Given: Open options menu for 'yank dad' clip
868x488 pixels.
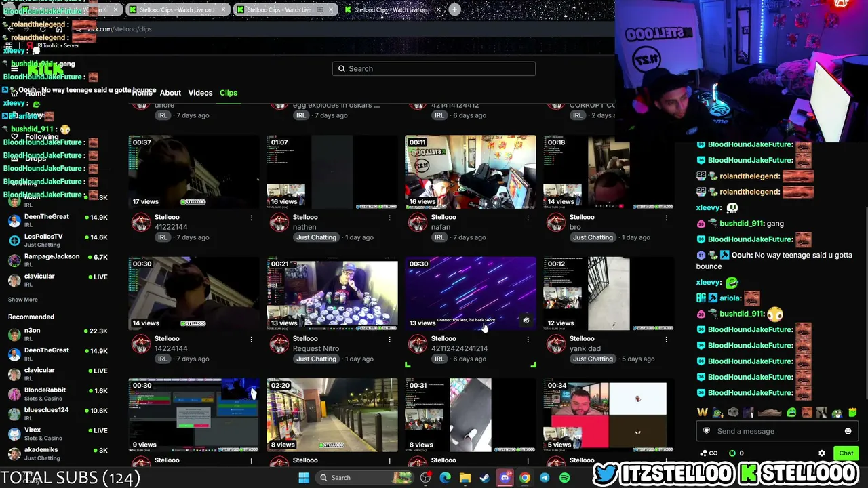Looking at the screenshot, I should pos(666,339).
